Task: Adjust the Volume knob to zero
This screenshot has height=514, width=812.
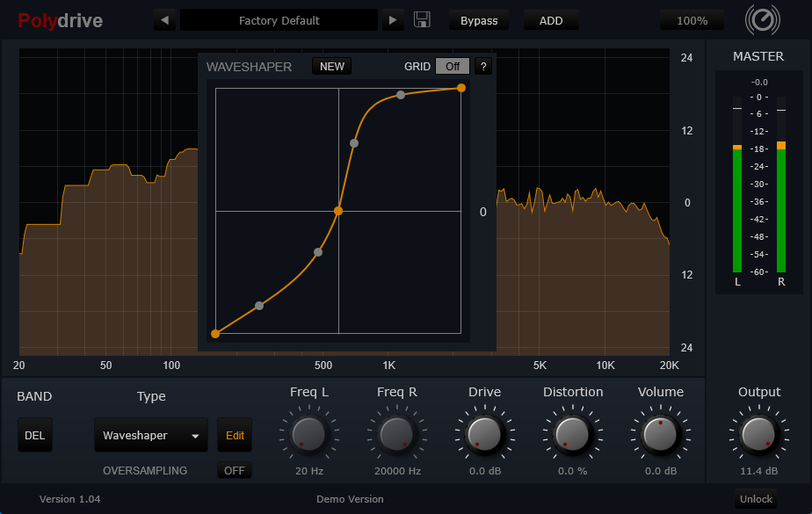Action: (661, 434)
